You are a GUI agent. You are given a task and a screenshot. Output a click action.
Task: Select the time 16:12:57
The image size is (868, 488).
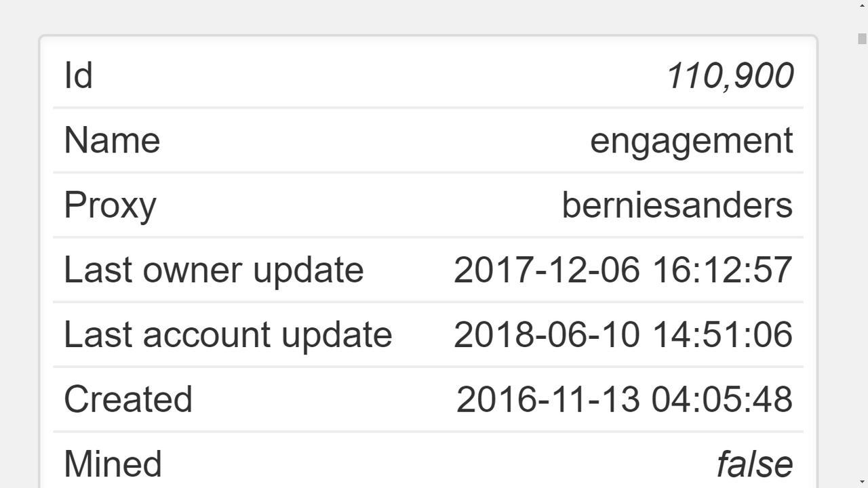coord(722,270)
